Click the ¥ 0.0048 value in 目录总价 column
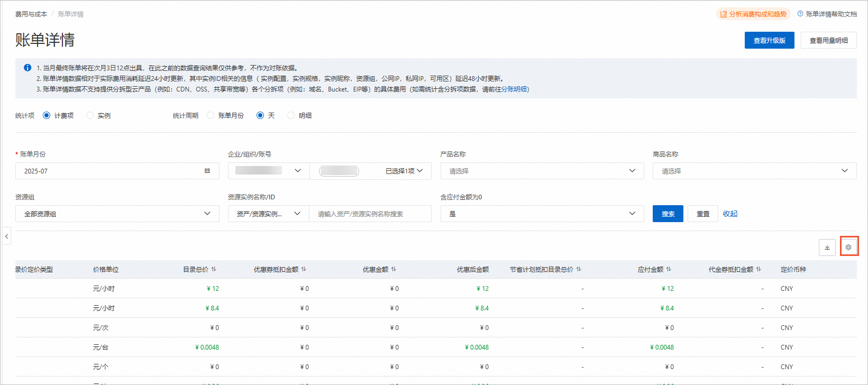This screenshot has width=868, height=385. click(x=207, y=347)
